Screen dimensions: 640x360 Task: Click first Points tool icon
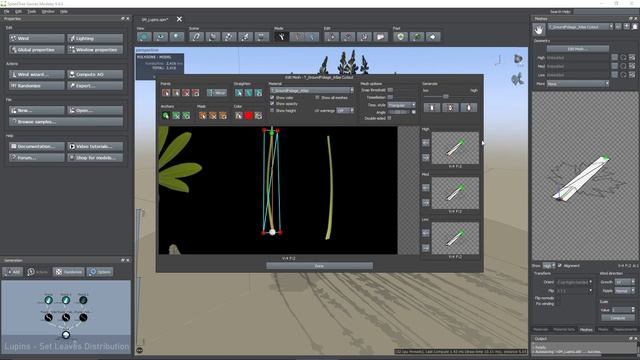[166, 93]
